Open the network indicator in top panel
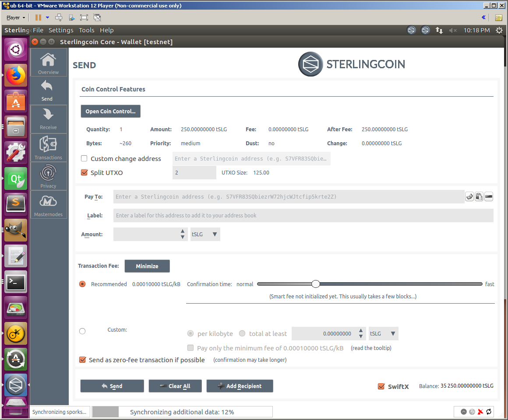508x420 pixels. coord(439,30)
